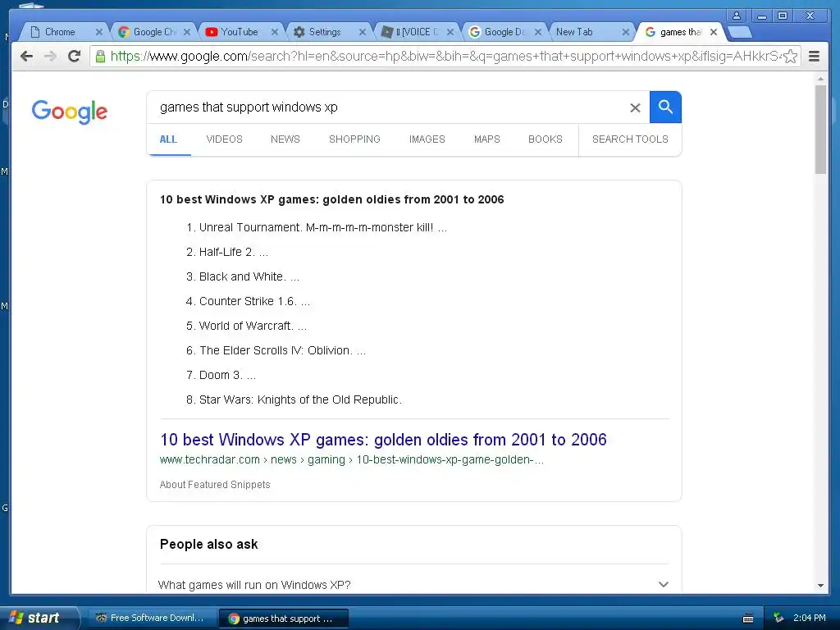Open About Featured Snippets

pyautogui.click(x=215, y=484)
